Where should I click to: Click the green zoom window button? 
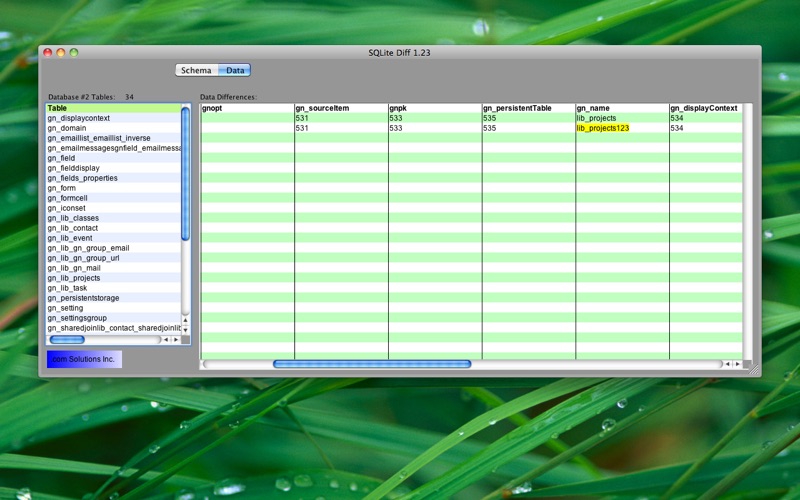click(x=74, y=53)
